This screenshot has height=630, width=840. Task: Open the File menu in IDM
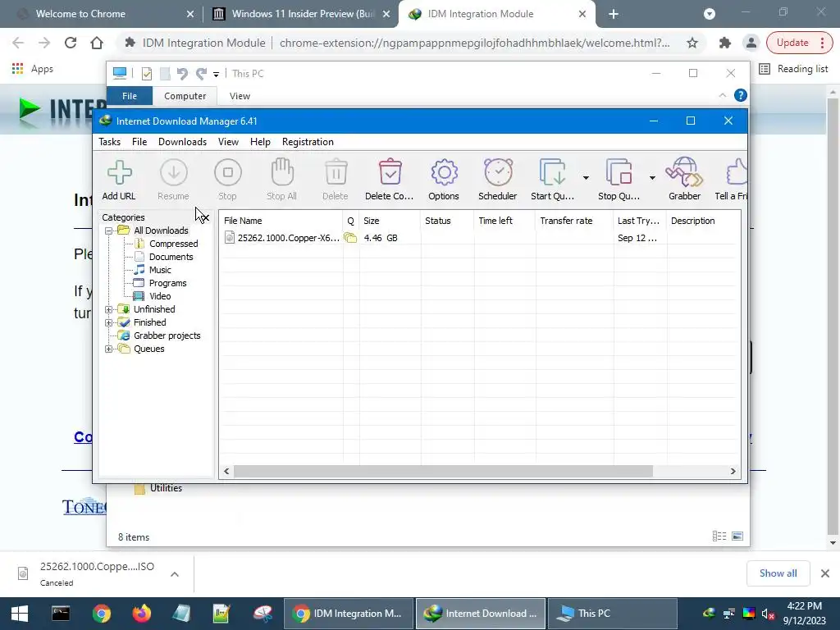pos(139,142)
